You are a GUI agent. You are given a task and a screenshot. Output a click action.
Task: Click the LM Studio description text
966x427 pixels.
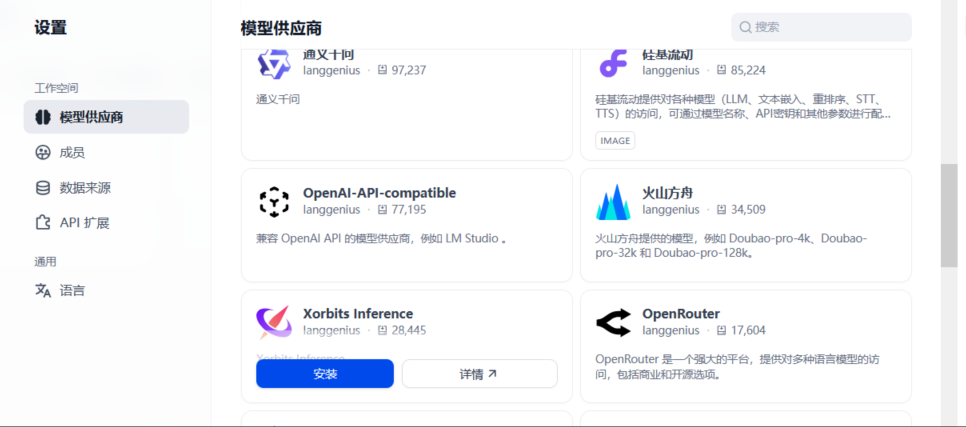point(381,238)
